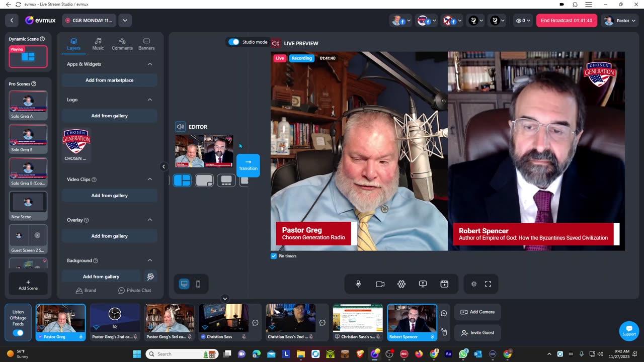Collapse the left panel with arrow

click(x=164, y=166)
